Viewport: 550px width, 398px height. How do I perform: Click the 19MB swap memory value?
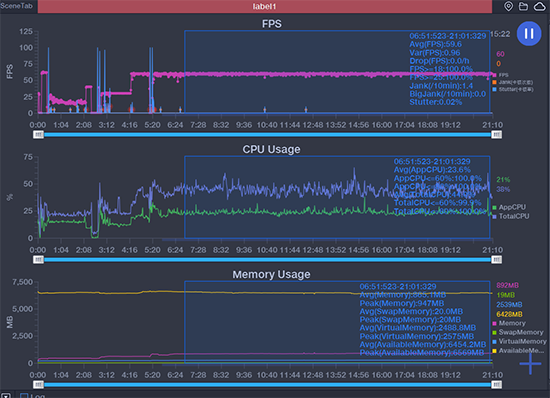505,295
